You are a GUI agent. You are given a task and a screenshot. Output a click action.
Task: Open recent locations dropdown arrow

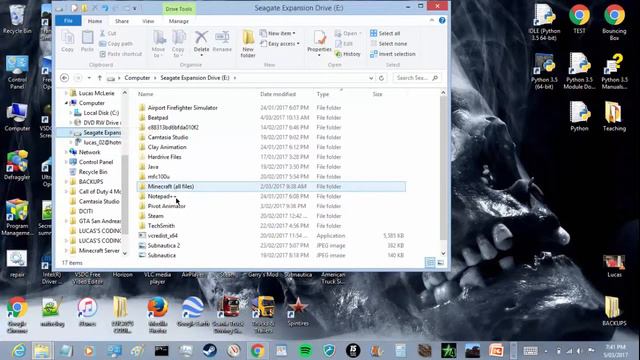[89, 78]
